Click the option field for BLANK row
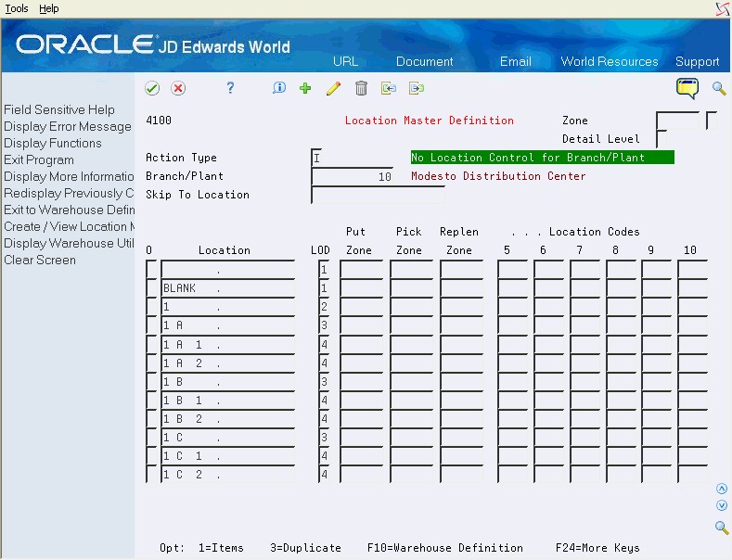Viewport: 732px width, 560px height. pyautogui.click(x=151, y=288)
